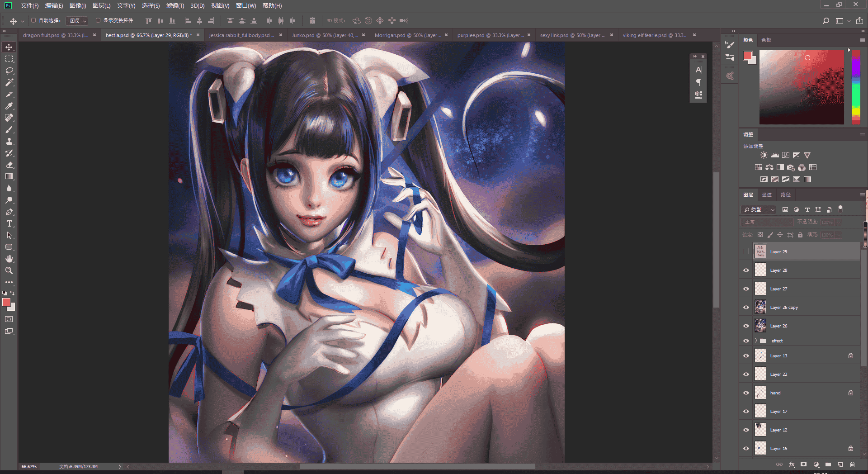Open the layer filter type dropdown
This screenshot has height=474, width=868.
point(759,210)
